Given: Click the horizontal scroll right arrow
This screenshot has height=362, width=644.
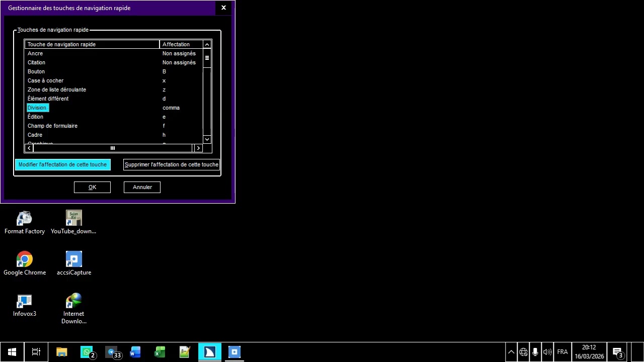Looking at the screenshot, I should click(198, 148).
